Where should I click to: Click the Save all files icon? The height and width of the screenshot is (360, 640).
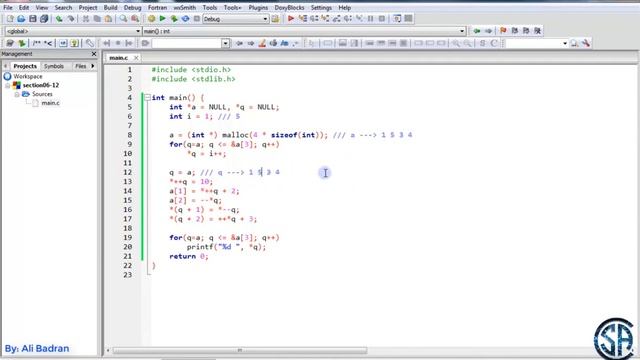[44, 19]
